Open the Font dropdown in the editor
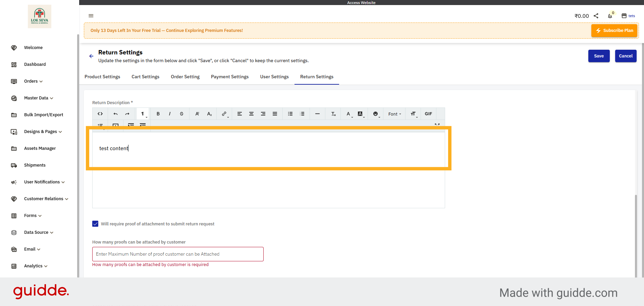 click(394, 114)
